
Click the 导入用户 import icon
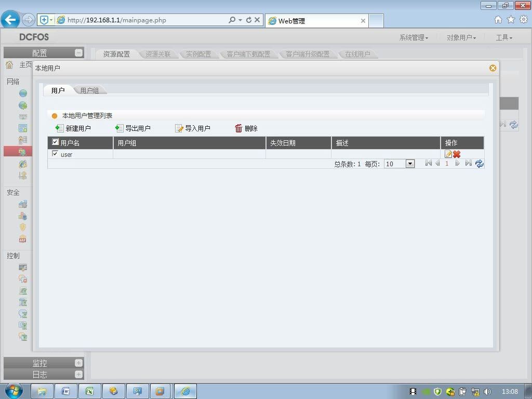[x=179, y=128]
